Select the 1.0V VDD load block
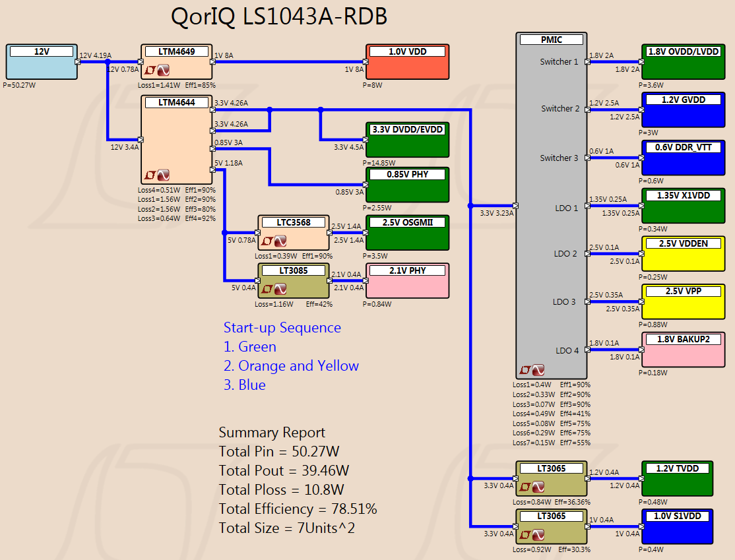This screenshot has width=735, height=560. click(x=407, y=62)
